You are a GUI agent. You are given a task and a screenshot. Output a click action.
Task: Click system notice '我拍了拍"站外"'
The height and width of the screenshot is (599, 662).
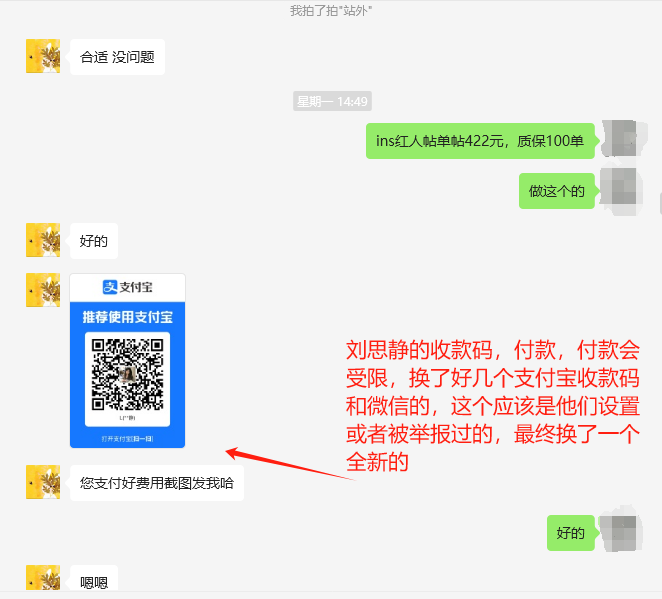(x=331, y=10)
